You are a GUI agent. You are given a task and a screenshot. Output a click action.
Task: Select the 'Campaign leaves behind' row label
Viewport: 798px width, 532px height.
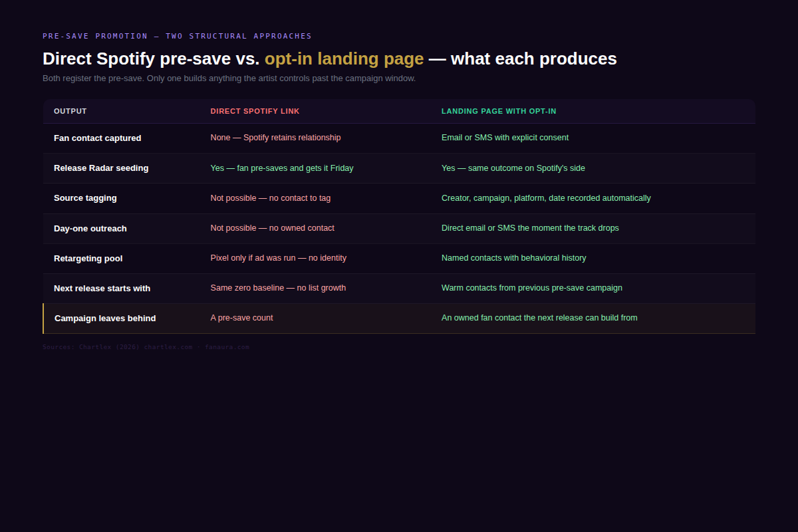tap(105, 319)
